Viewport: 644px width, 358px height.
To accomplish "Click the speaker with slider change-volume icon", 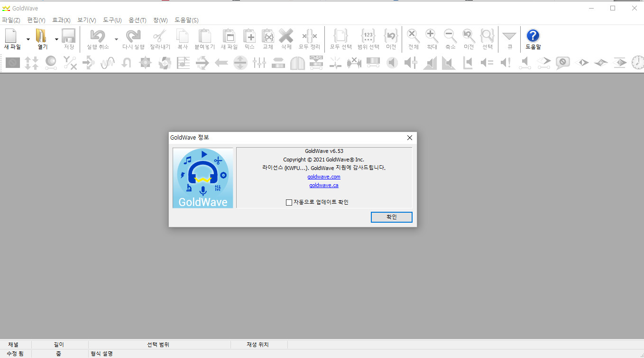I will (x=411, y=62).
